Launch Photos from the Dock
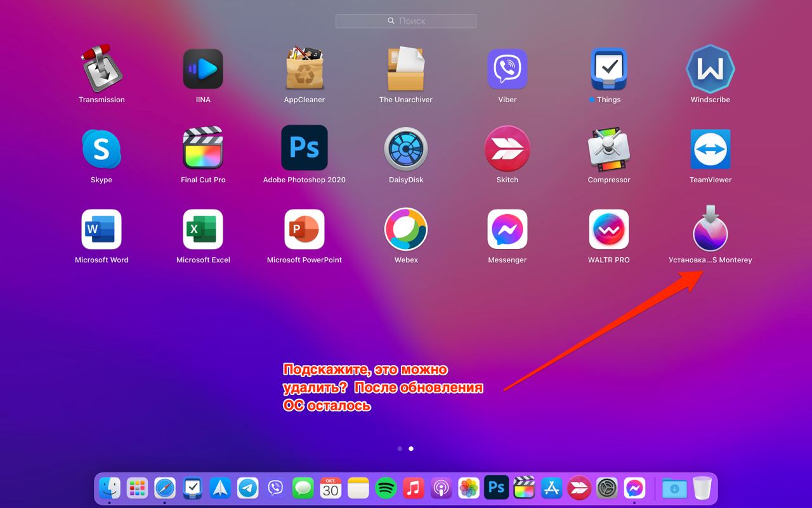 (x=469, y=488)
